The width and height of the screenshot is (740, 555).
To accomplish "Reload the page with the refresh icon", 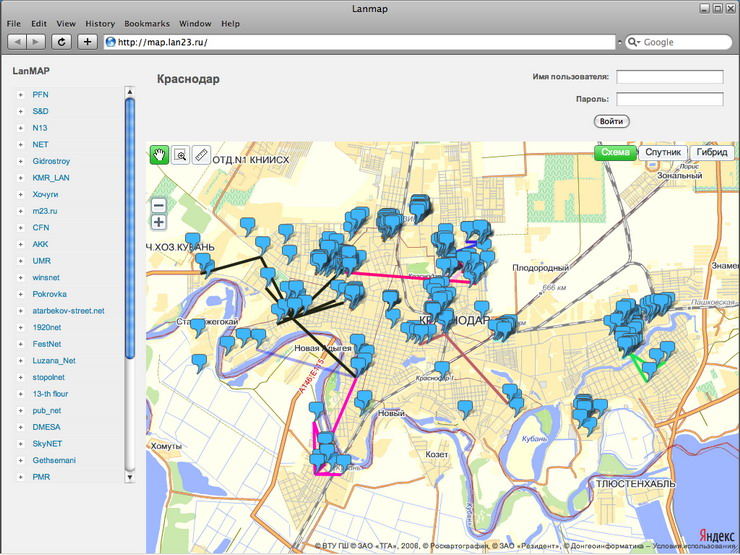I will pos(62,42).
